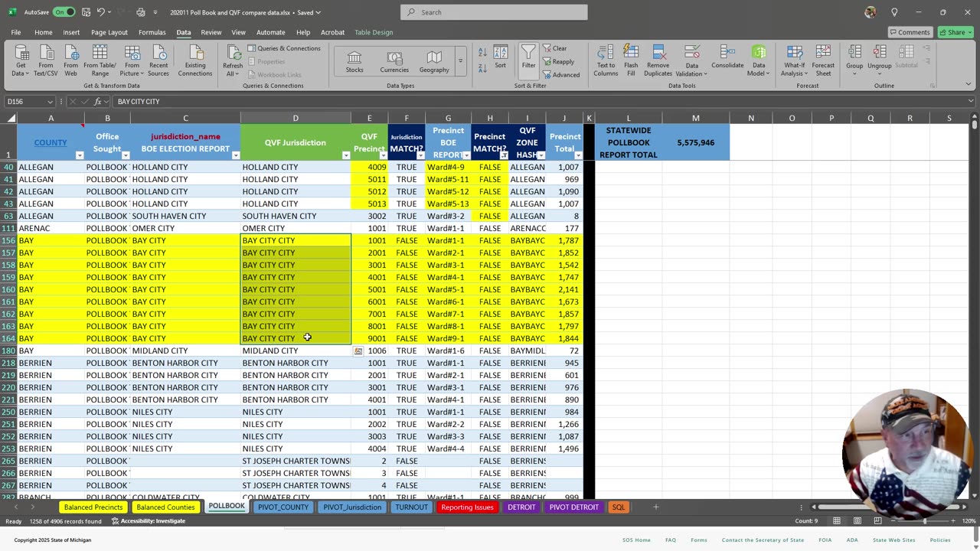Image resolution: width=980 pixels, height=551 pixels.
Task: Open Advanced filter options
Action: tap(561, 75)
